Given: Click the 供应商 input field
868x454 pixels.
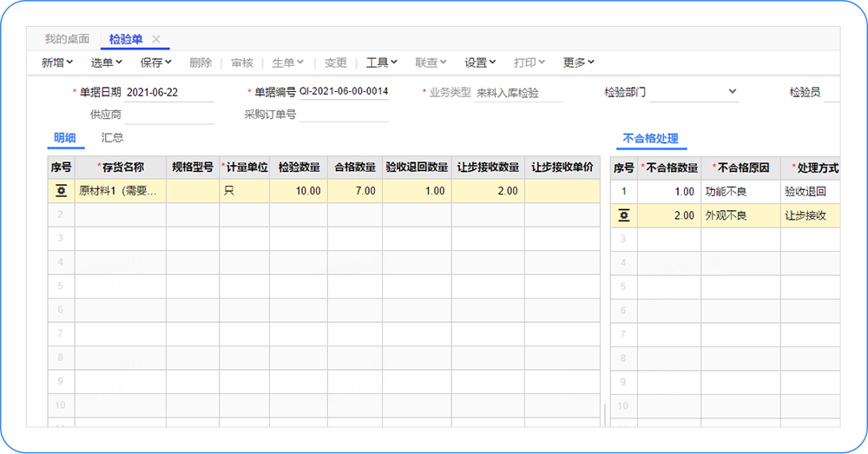Looking at the screenshot, I should click(169, 115).
